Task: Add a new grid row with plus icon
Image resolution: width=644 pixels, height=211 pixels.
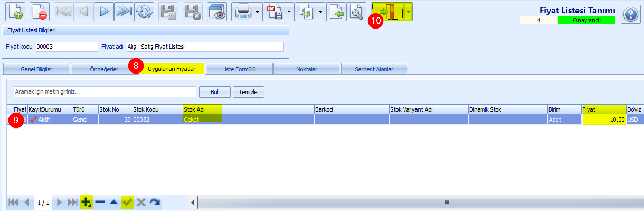Action: [x=87, y=202]
